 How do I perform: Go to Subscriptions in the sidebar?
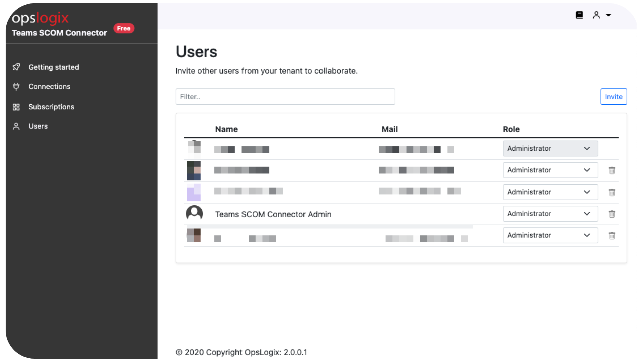pos(51,107)
